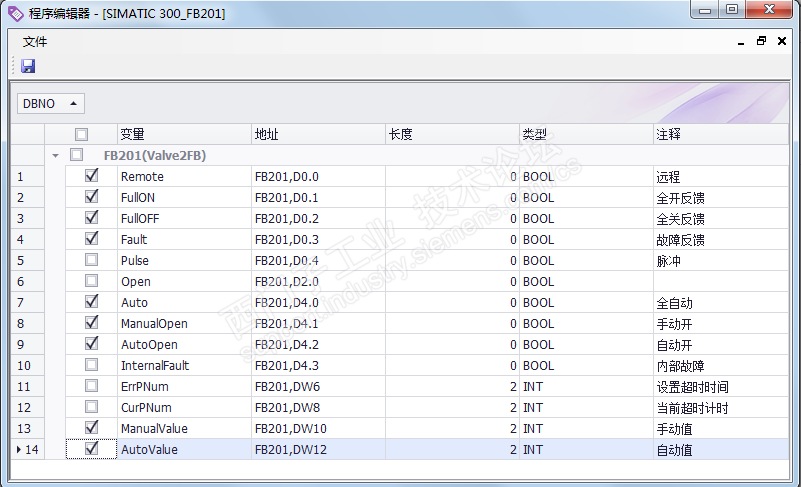Select the FullOFF variable name
The height and width of the screenshot is (487, 801).
point(140,219)
